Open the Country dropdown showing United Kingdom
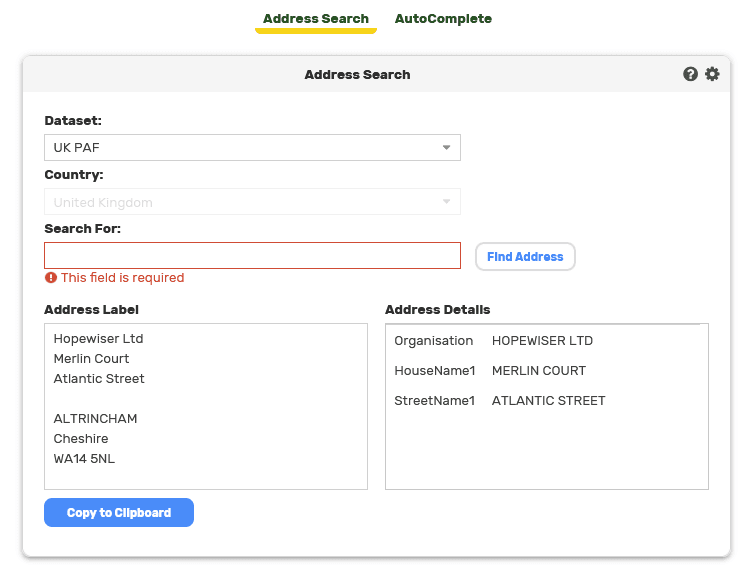The width and height of the screenshot is (747, 572). (x=252, y=202)
